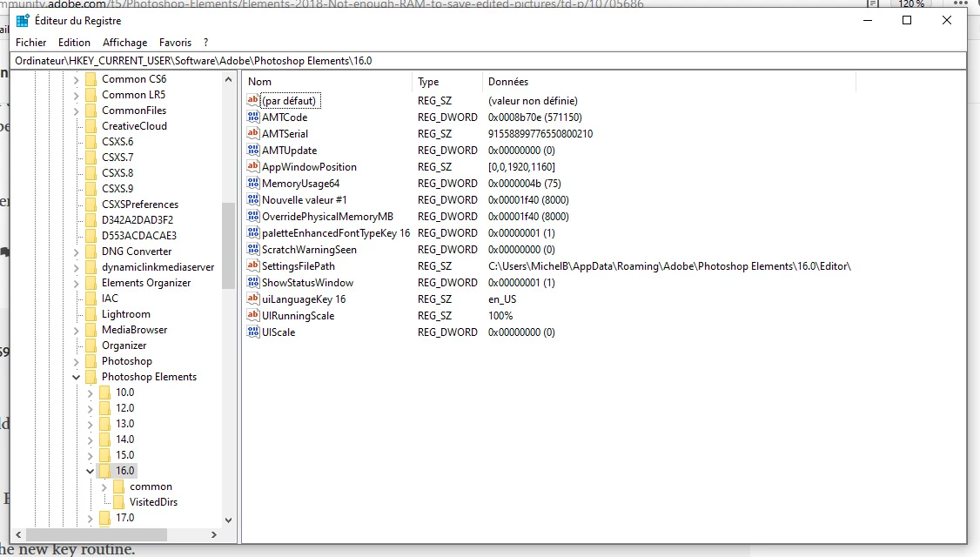Click the Nouvelle valeur #1 icon
Screen dimensions: 980x557
coord(253,199)
